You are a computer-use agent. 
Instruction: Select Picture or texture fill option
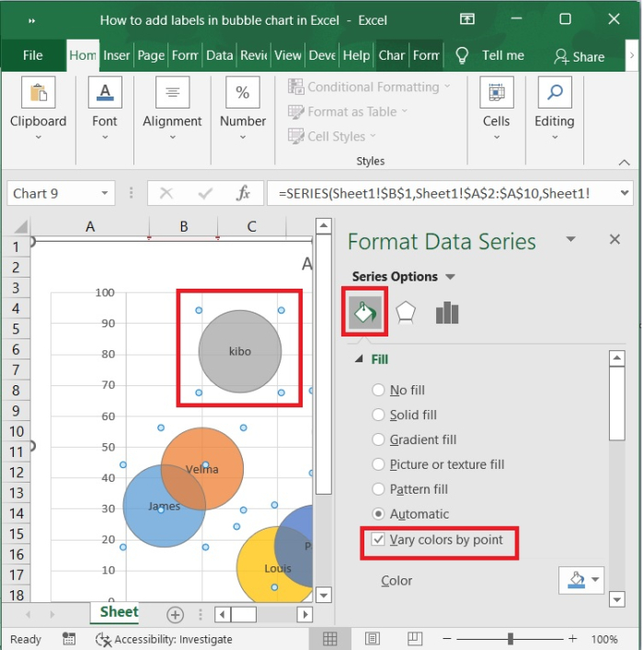point(378,464)
